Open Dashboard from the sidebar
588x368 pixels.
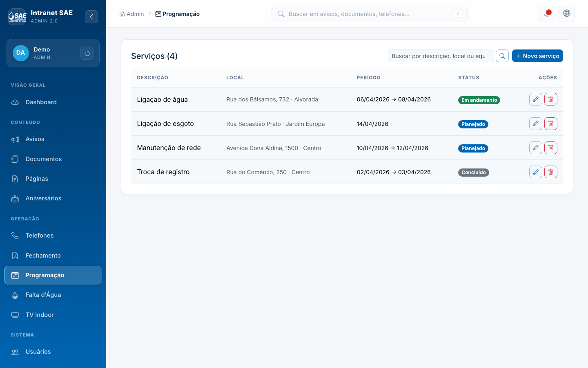[x=53, y=102]
